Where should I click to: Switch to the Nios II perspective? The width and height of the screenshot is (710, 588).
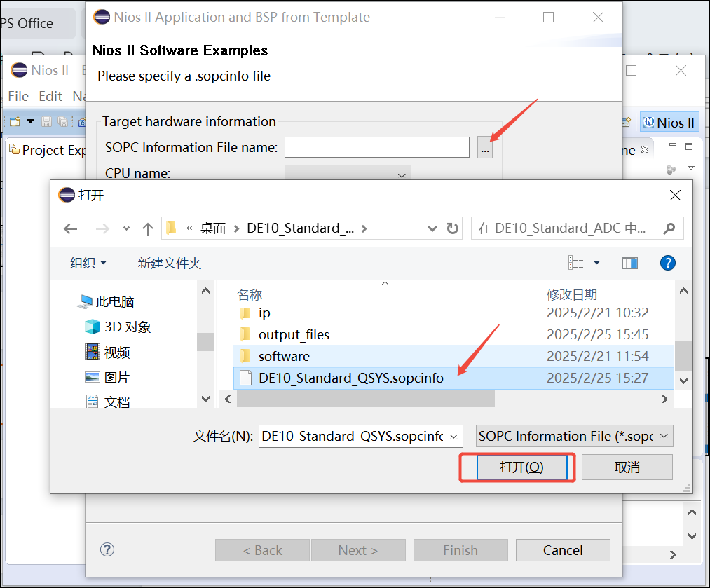click(669, 123)
